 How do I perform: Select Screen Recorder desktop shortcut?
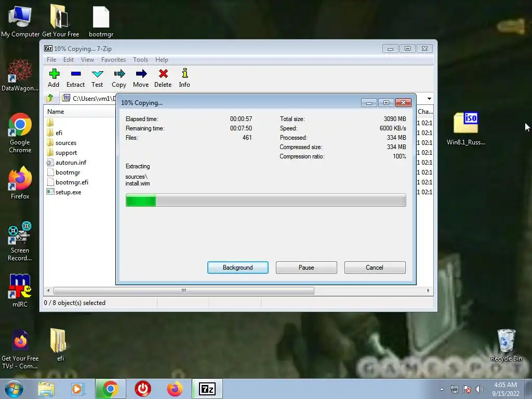pos(20,241)
